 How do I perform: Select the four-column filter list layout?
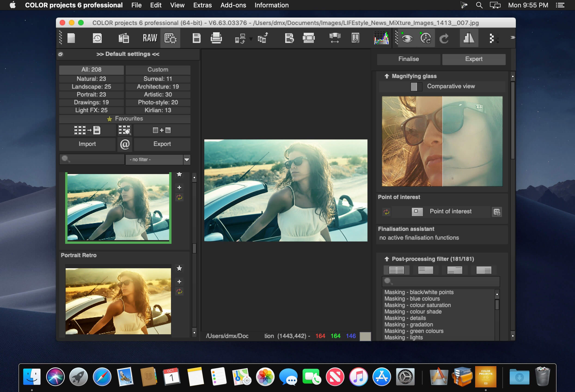[396, 270]
